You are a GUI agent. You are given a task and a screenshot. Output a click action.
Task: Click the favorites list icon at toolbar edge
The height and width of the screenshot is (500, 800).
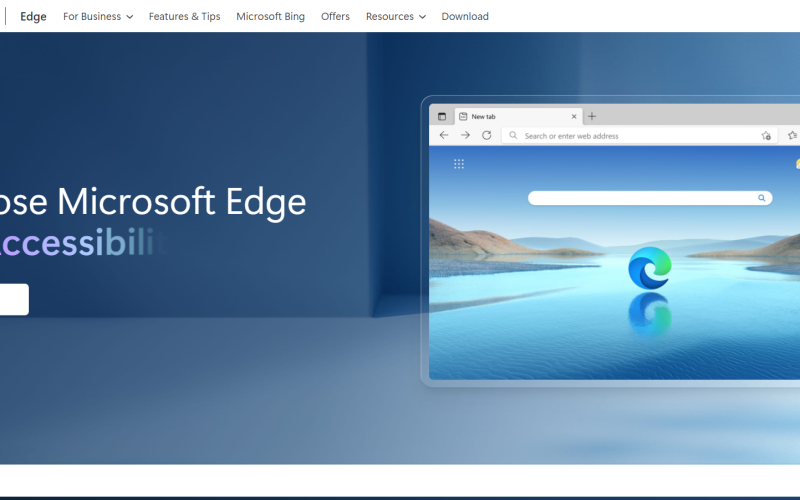(793, 136)
